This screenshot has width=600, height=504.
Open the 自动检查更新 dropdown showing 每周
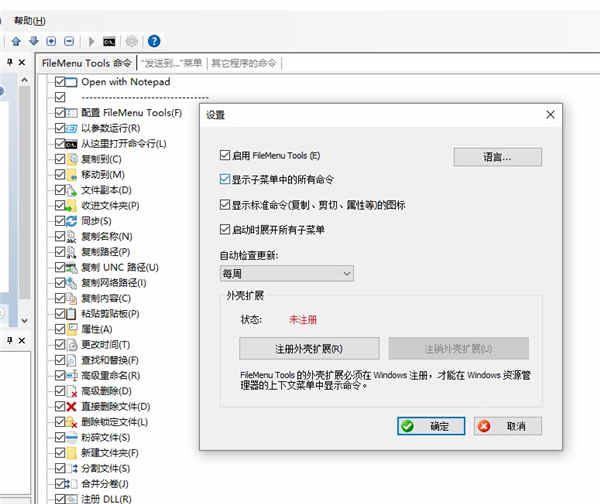click(x=287, y=274)
